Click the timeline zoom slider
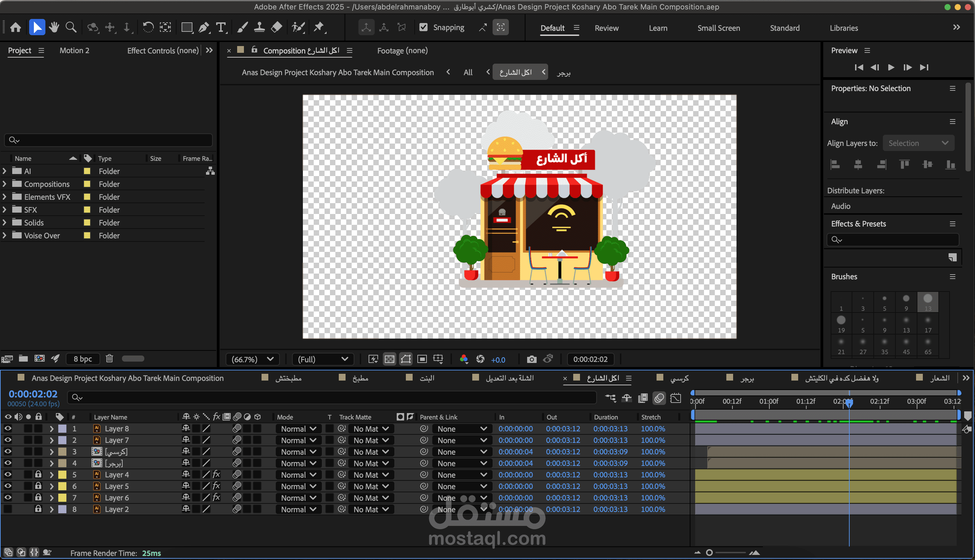Screen dimensions: 975x560 point(709,553)
